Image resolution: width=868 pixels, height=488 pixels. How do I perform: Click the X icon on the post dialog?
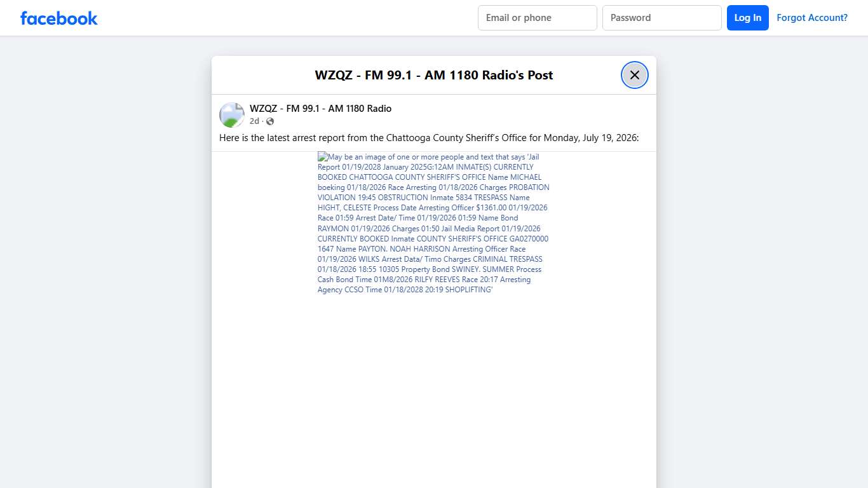pos(634,74)
